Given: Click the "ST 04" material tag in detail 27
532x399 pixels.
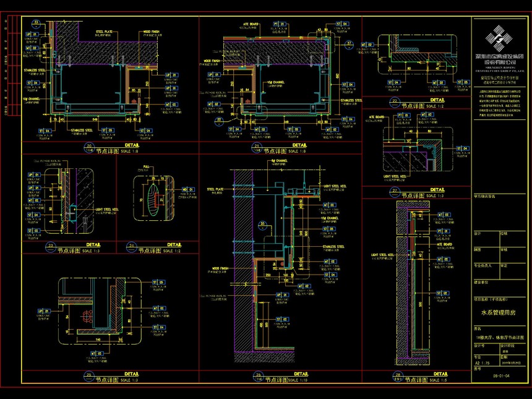Looking at the screenshot, I should 463,148.
